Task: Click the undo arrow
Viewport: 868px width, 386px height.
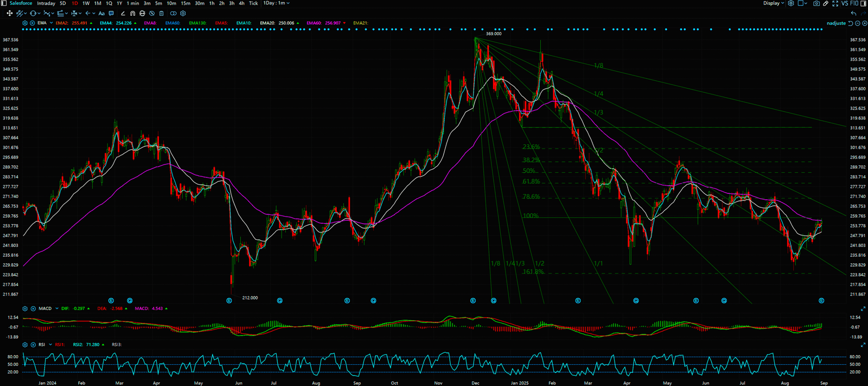Action: point(853,14)
